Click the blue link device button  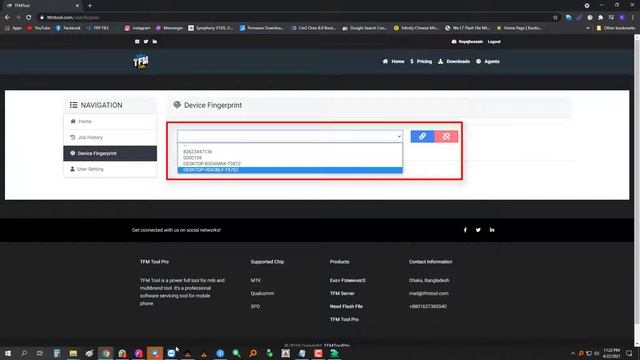[422, 136]
